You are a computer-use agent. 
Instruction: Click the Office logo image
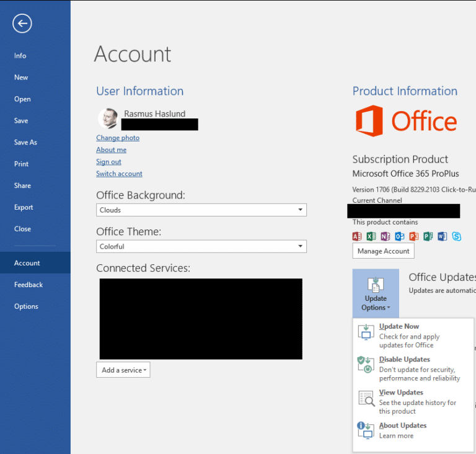[406, 121]
